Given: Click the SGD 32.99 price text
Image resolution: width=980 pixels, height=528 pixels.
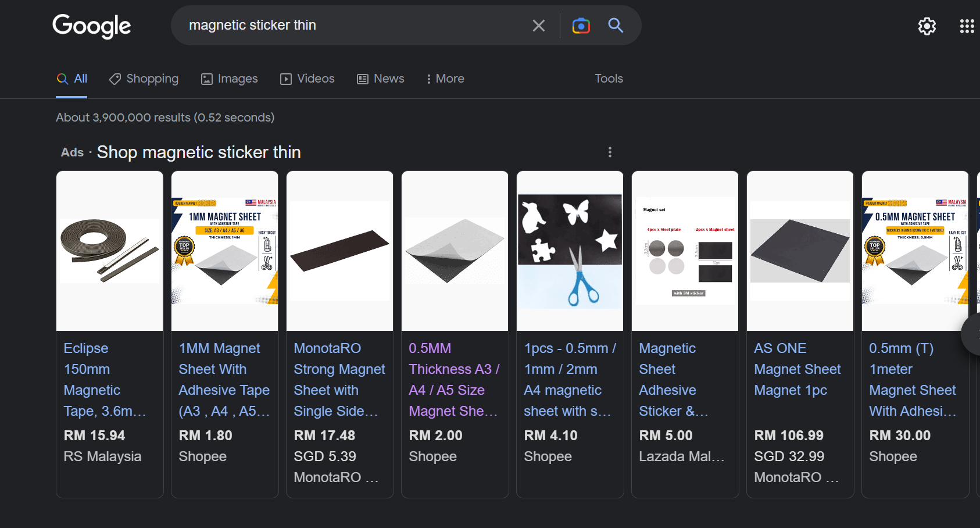Looking at the screenshot, I should (789, 456).
